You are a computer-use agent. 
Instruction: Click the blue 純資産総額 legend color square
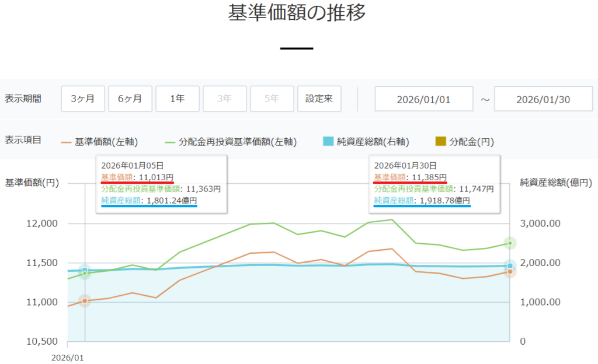(x=328, y=142)
